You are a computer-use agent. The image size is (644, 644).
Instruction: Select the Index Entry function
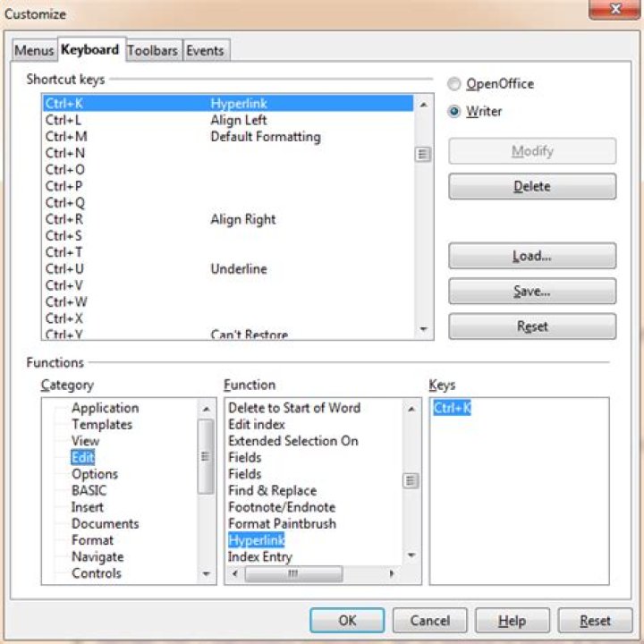260,557
